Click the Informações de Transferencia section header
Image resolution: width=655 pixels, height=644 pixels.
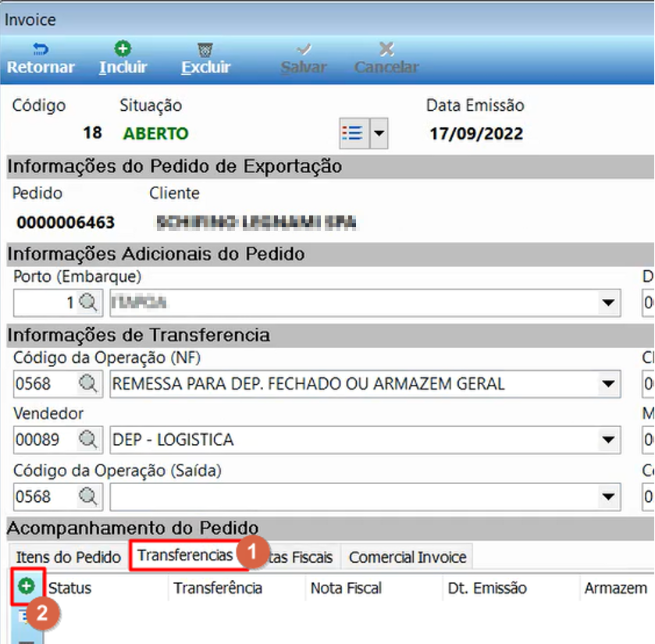tap(330, 336)
